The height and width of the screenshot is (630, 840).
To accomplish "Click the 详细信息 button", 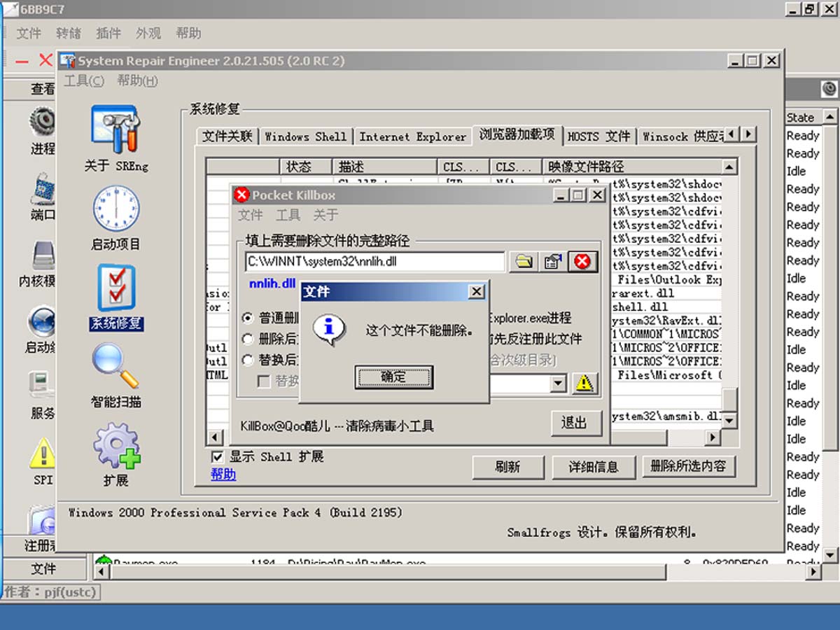I will [594, 466].
